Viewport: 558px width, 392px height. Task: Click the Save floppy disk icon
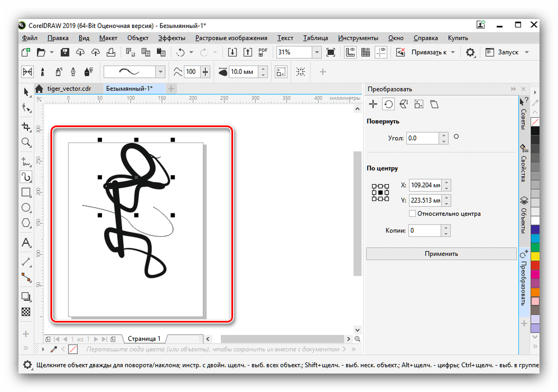click(65, 53)
